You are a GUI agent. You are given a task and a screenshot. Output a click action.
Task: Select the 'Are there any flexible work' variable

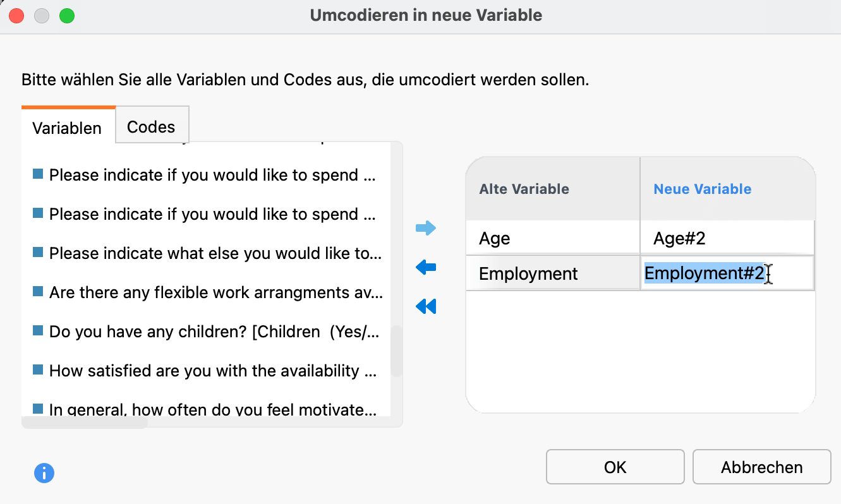pos(215,292)
